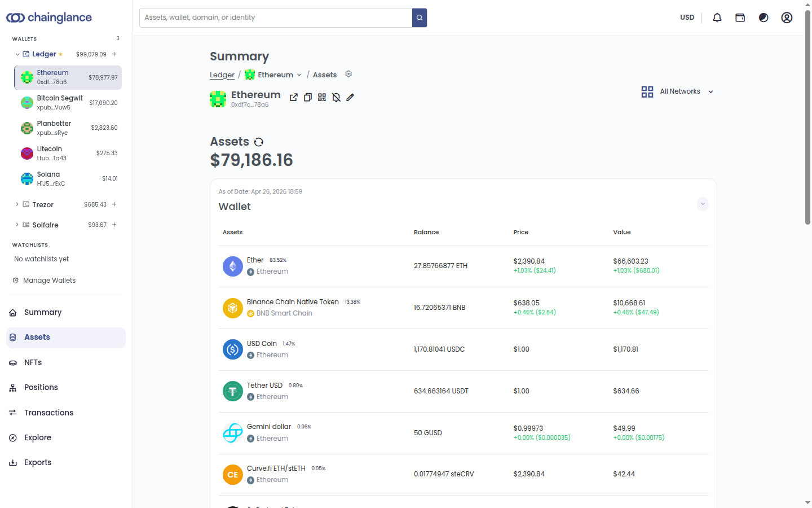Select the Solana wallet

pos(68,179)
